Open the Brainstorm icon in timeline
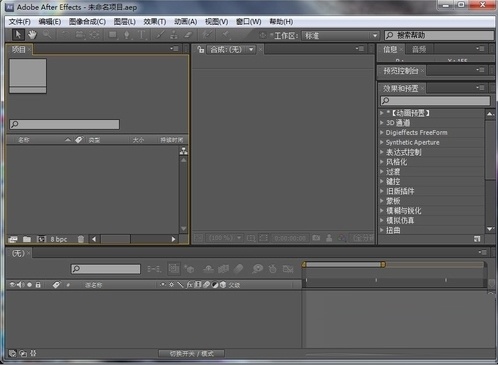Screen dimensions: 498x365 point(257,269)
